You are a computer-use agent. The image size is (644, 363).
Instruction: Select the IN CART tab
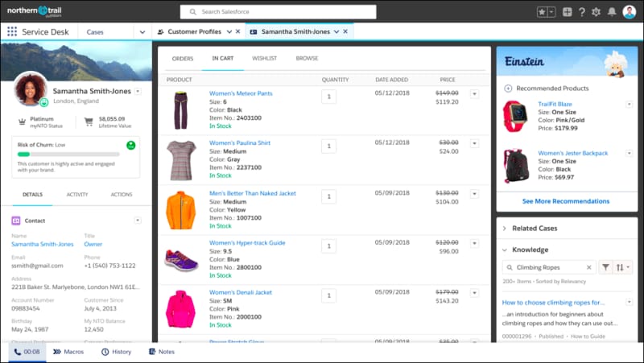click(x=223, y=58)
